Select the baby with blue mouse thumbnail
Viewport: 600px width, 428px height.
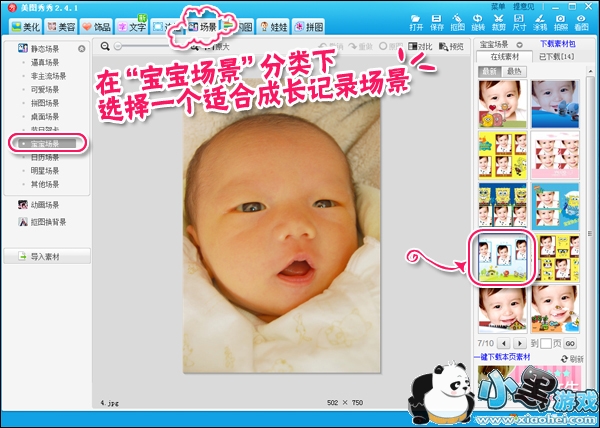point(555,104)
